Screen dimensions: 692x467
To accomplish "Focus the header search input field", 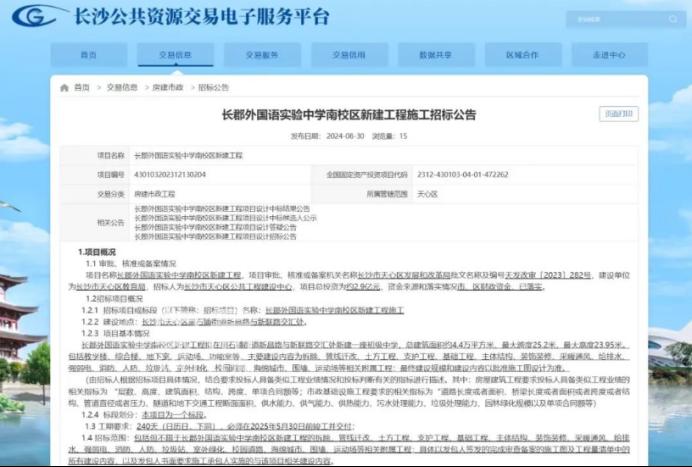I will [x=626, y=19].
